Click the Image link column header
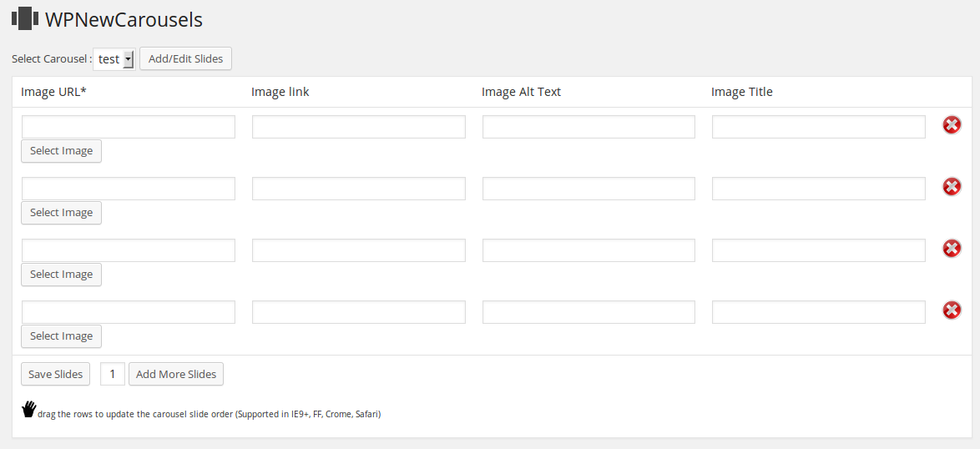980x449 pixels. [x=280, y=92]
